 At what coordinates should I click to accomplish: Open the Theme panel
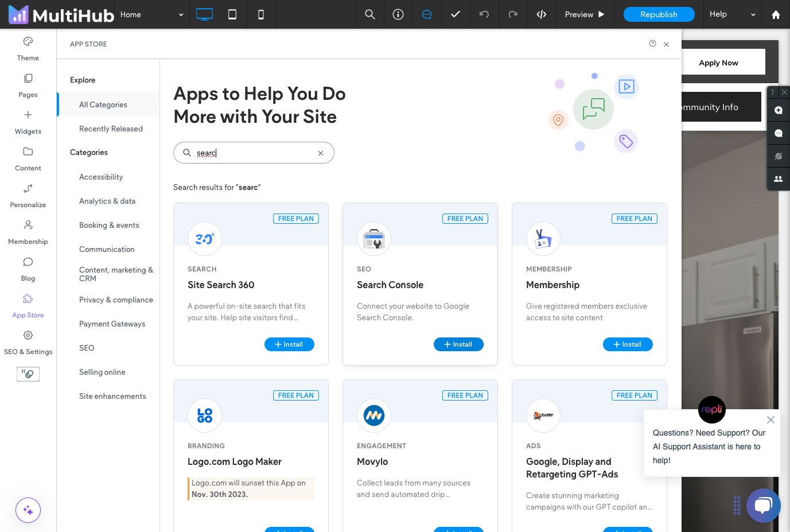[28, 49]
